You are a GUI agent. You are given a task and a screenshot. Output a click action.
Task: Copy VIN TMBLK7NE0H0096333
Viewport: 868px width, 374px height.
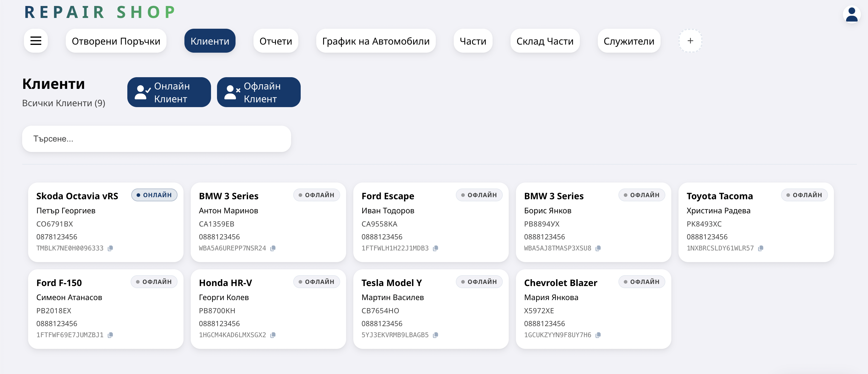[x=110, y=248]
